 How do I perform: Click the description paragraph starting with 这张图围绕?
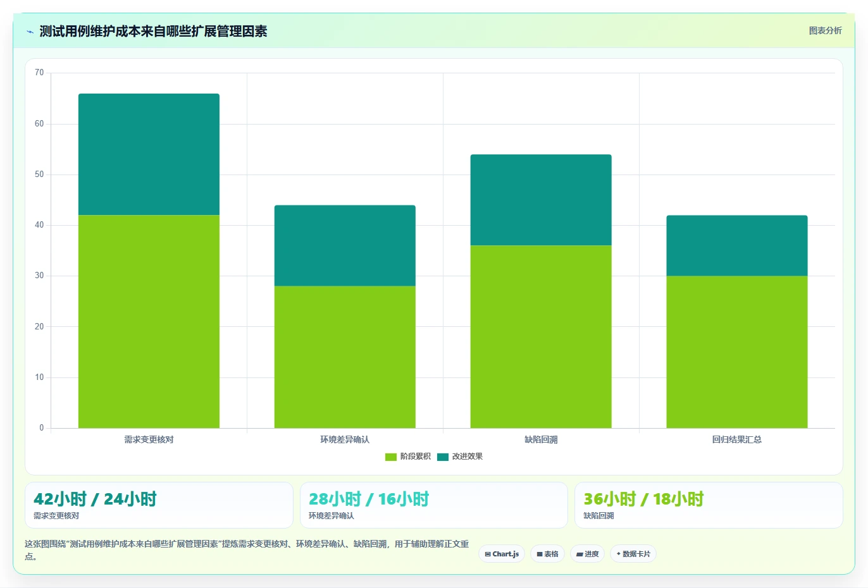pos(247,550)
